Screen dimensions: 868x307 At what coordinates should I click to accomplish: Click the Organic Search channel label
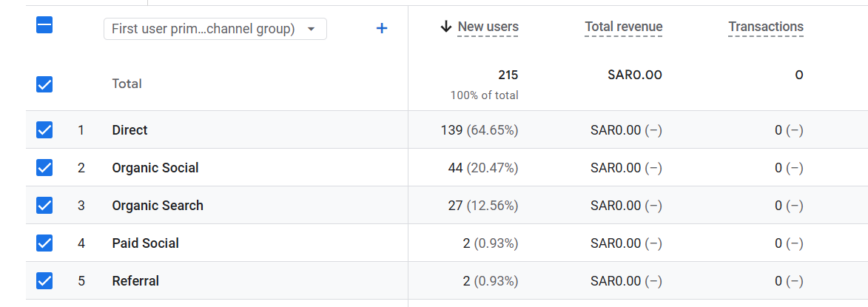[x=157, y=206]
